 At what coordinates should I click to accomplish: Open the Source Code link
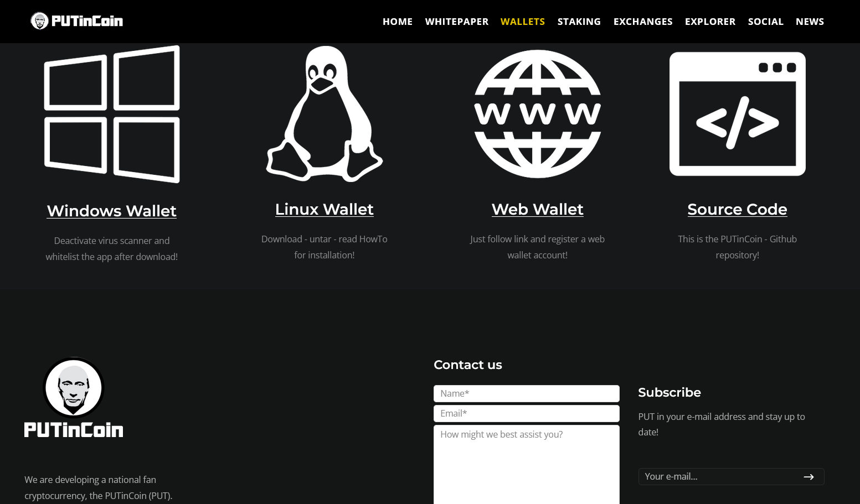738,209
